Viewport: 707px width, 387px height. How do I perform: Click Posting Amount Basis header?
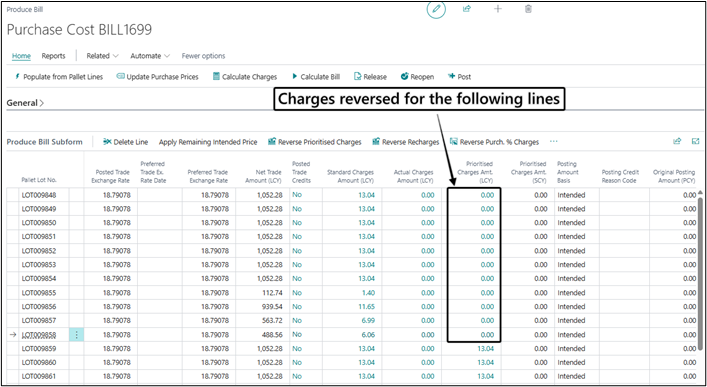pyautogui.click(x=567, y=172)
